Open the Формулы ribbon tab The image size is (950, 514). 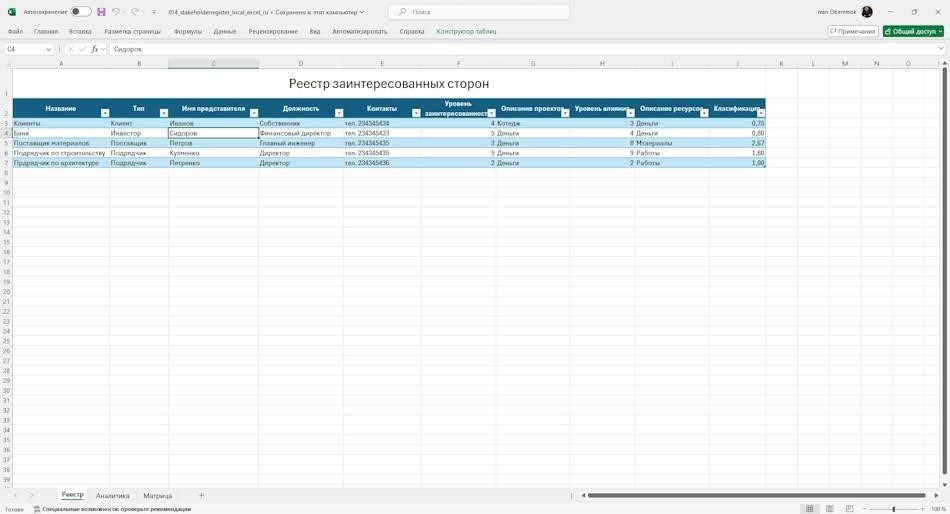pos(188,31)
